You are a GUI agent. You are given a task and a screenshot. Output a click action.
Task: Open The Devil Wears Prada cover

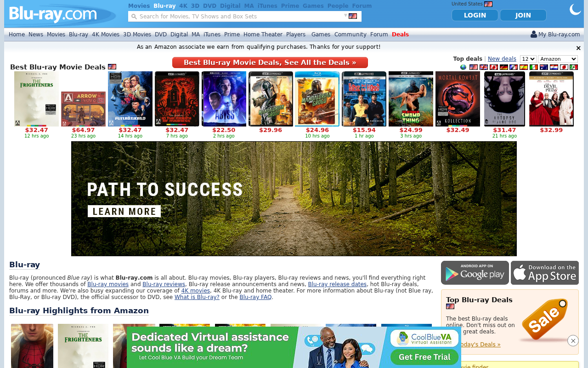(551, 99)
